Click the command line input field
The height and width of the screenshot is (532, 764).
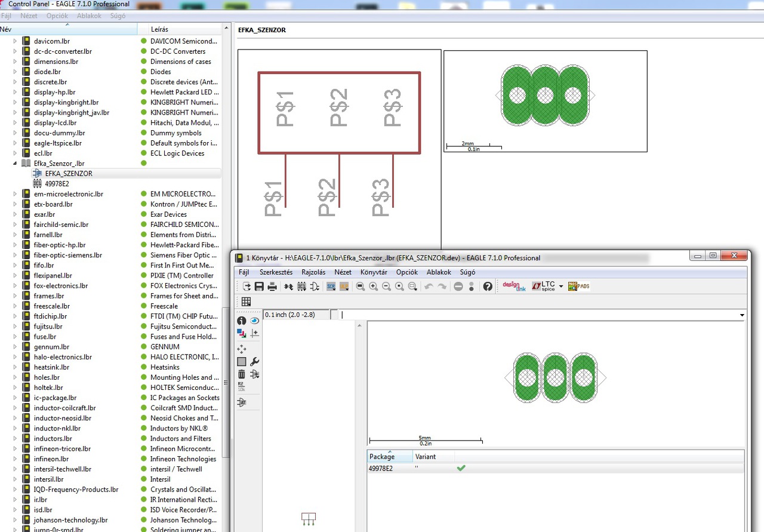pos(539,315)
